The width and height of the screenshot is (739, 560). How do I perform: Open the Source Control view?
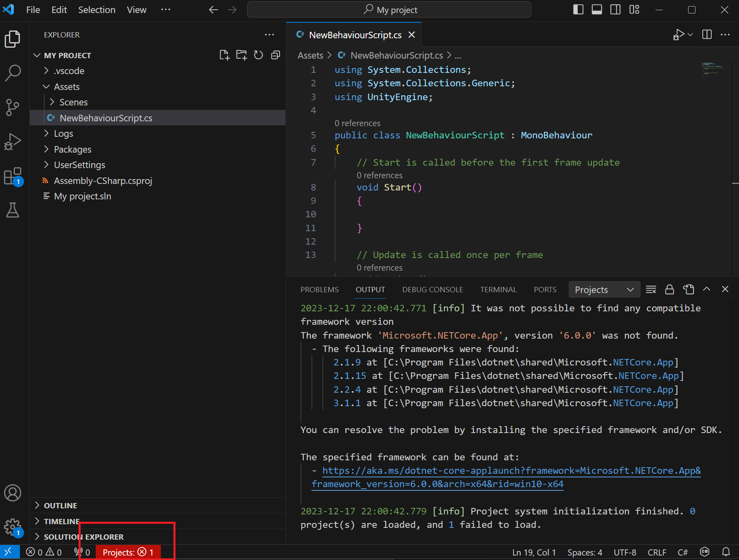click(12, 107)
